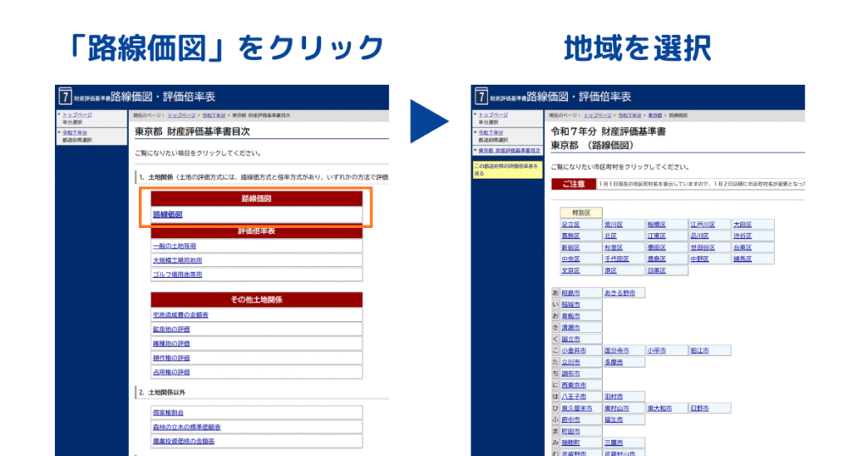Open the 一般の土地等用 link

tap(174, 246)
